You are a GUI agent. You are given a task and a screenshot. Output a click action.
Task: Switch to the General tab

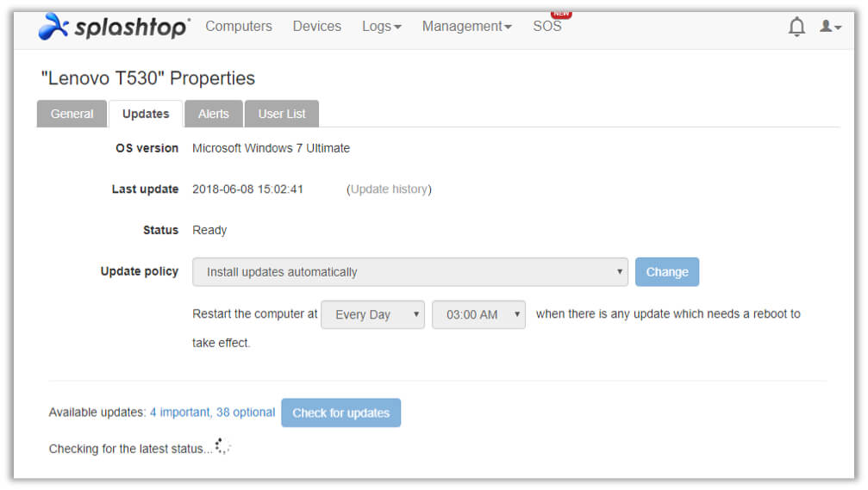[x=72, y=114]
